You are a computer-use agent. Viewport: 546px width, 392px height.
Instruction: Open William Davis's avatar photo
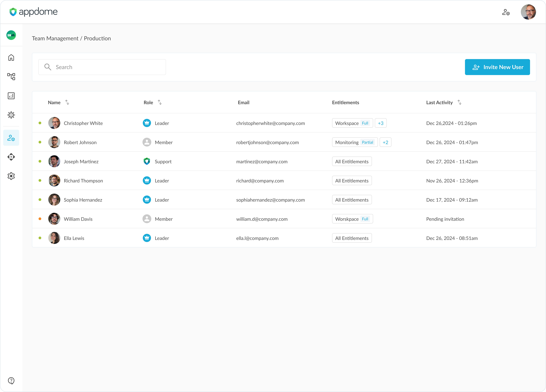[x=54, y=219]
